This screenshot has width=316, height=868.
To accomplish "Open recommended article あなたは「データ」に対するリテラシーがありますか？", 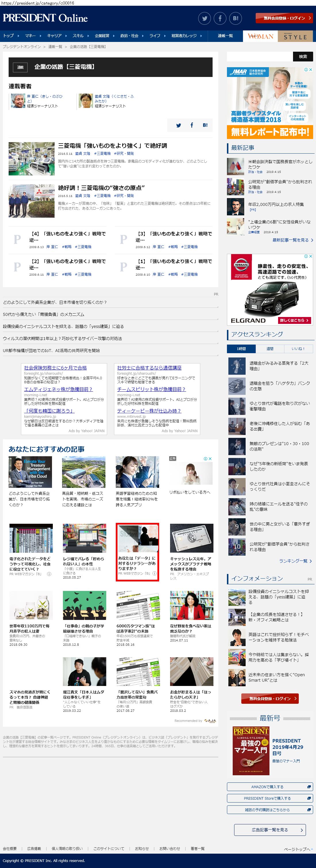I will (137, 563).
